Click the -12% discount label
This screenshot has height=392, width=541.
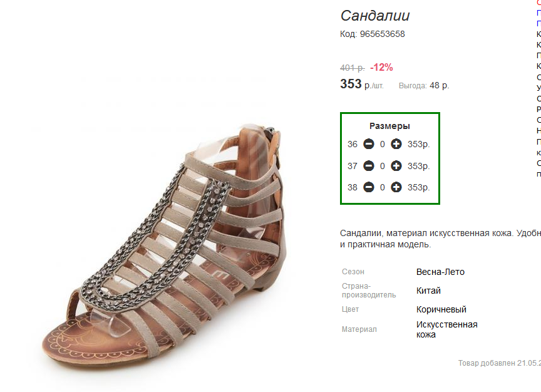(381, 67)
